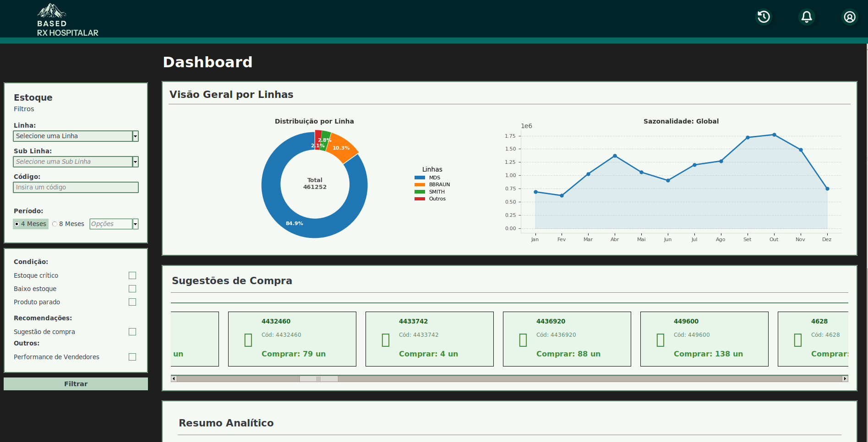The image size is (868, 442).
Task: Toggle Performance de Vendedores checkbox
Action: (x=132, y=357)
